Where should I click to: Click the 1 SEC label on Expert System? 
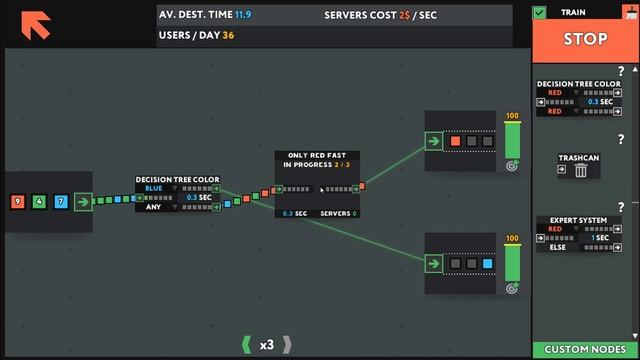point(600,238)
